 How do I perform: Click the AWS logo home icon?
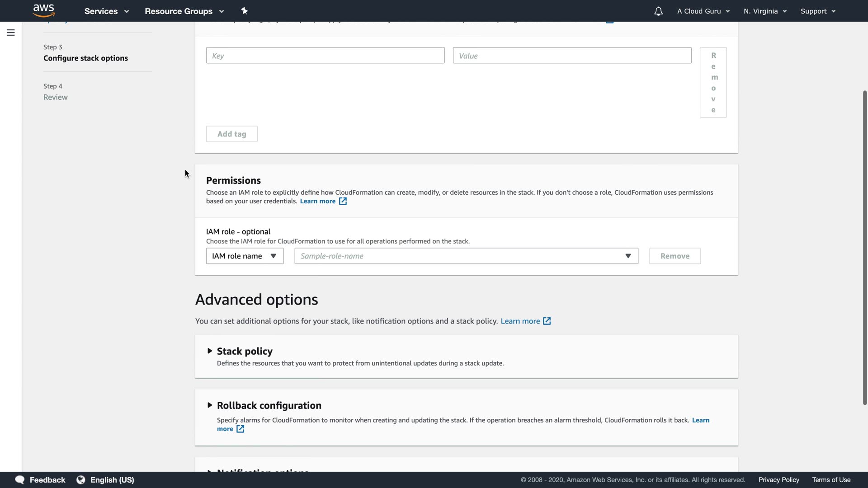tap(44, 10)
